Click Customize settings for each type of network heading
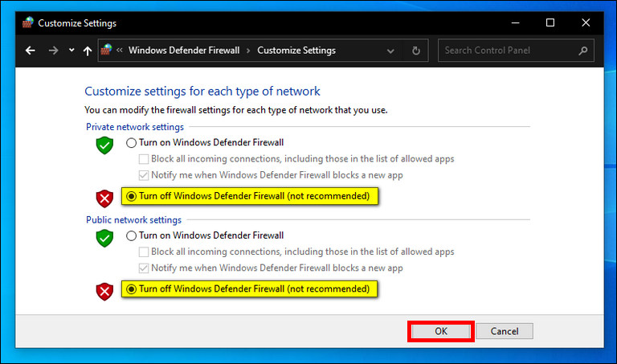Screen dimensions: 617x364 click(202, 92)
